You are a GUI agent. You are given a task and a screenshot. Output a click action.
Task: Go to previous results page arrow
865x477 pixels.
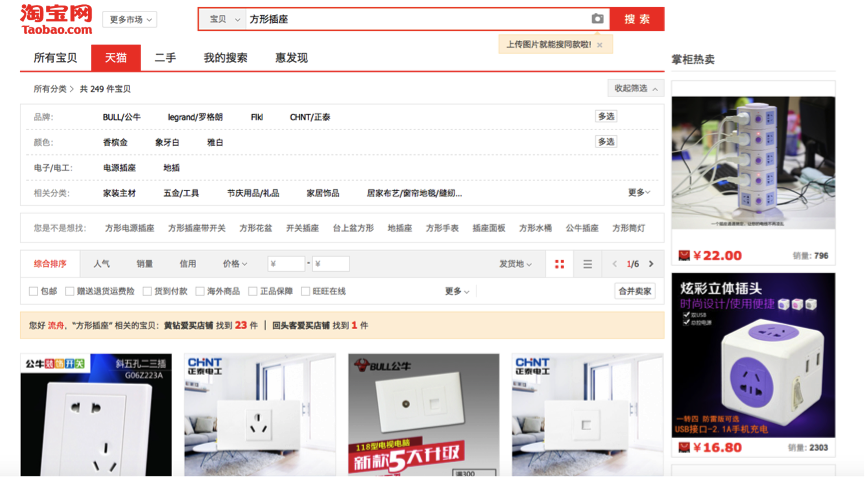coord(615,264)
